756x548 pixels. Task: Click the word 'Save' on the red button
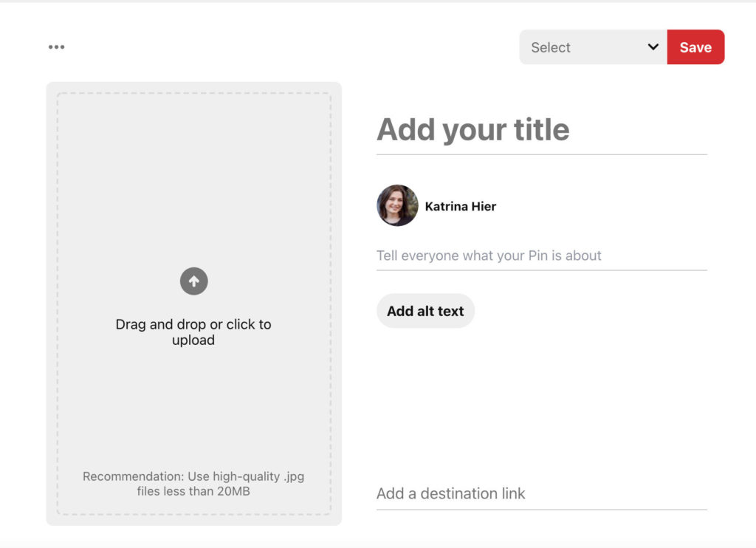pyautogui.click(x=695, y=47)
